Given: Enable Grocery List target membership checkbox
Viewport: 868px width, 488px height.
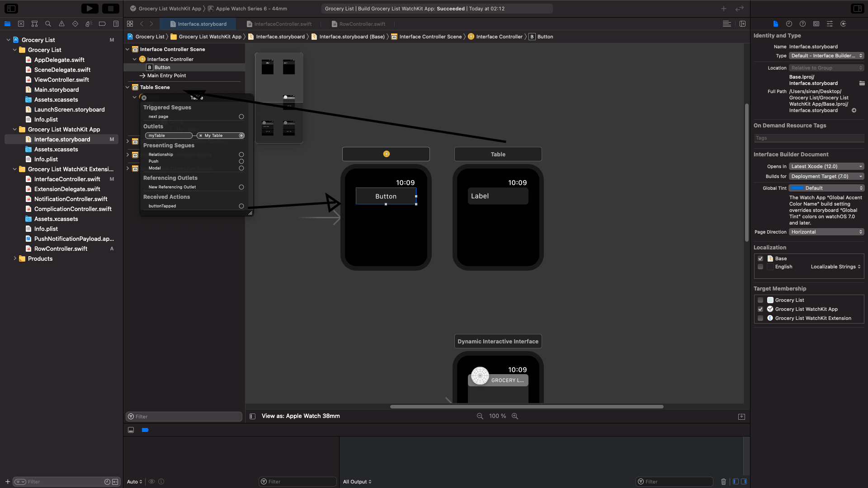Looking at the screenshot, I should click(760, 300).
